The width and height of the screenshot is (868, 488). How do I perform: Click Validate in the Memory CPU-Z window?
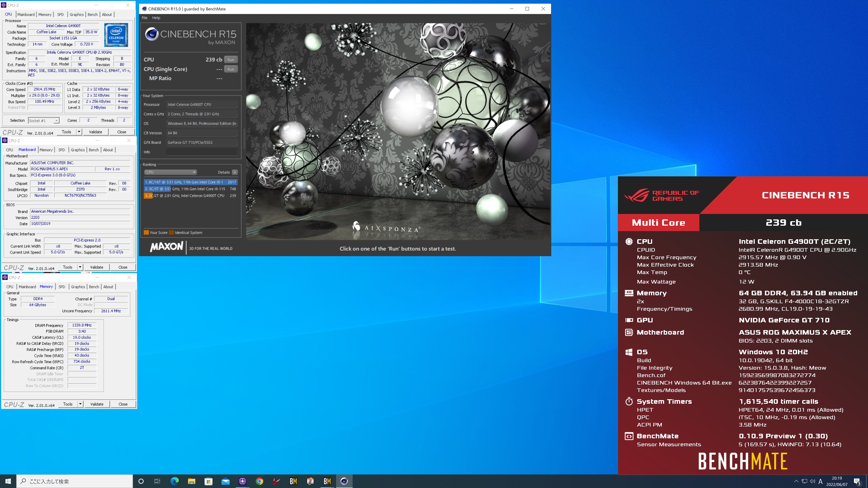coord(97,404)
